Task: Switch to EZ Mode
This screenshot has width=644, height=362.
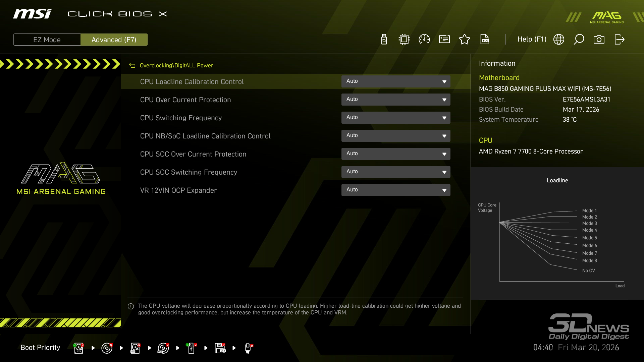Action: tap(47, 40)
